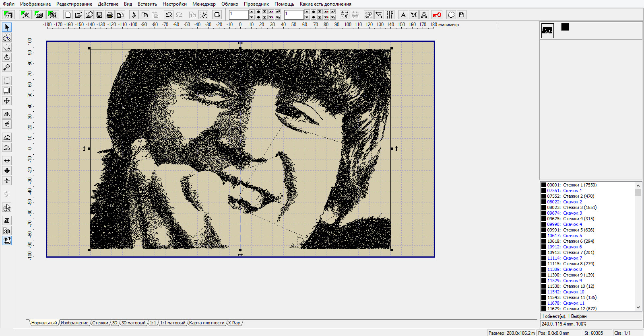Copy the selected object
The image size is (644, 336).
pos(144,15)
